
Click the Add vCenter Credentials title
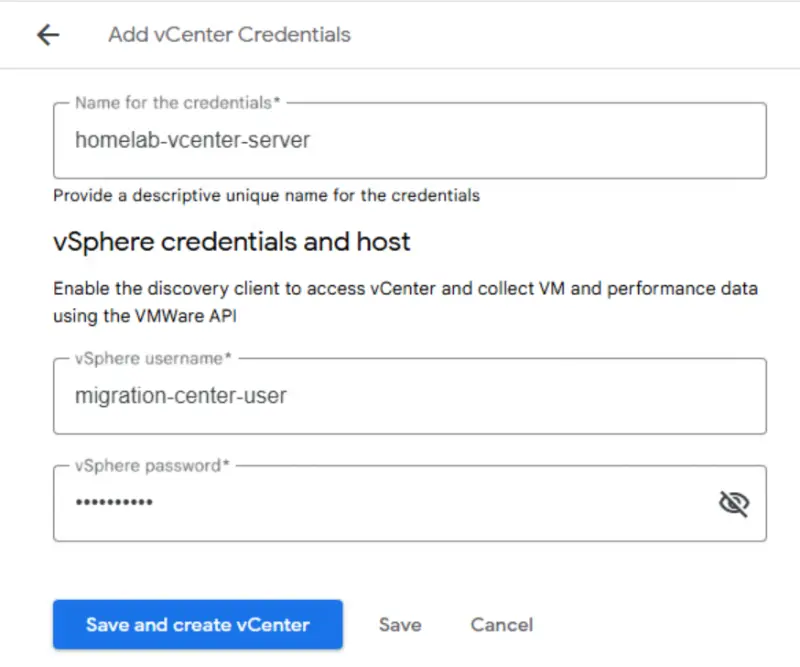228,34
